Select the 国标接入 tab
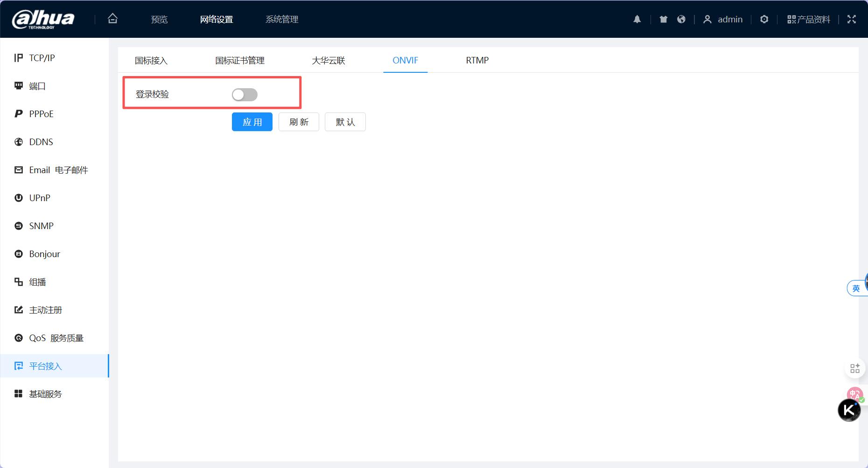868x468 pixels. pos(151,60)
